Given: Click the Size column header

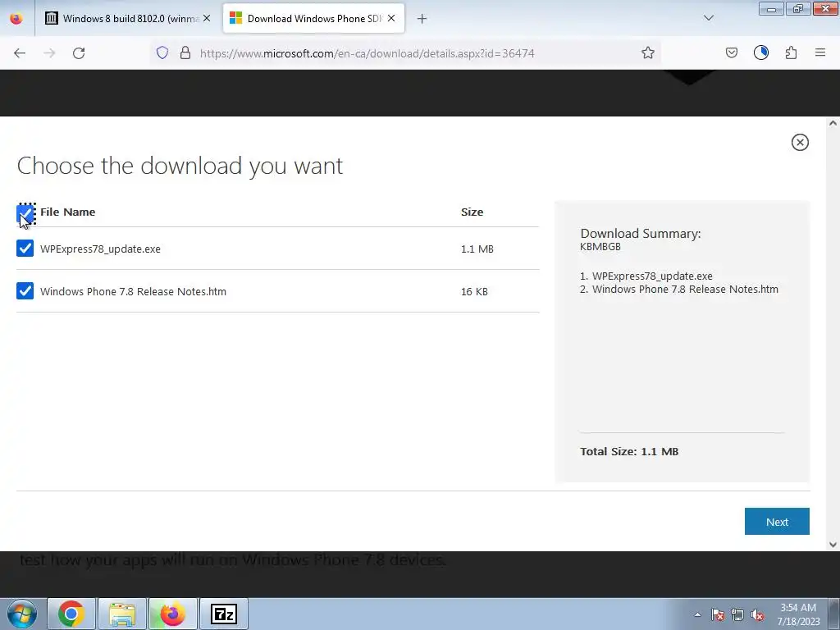Looking at the screenshot, I should point(472,212).
